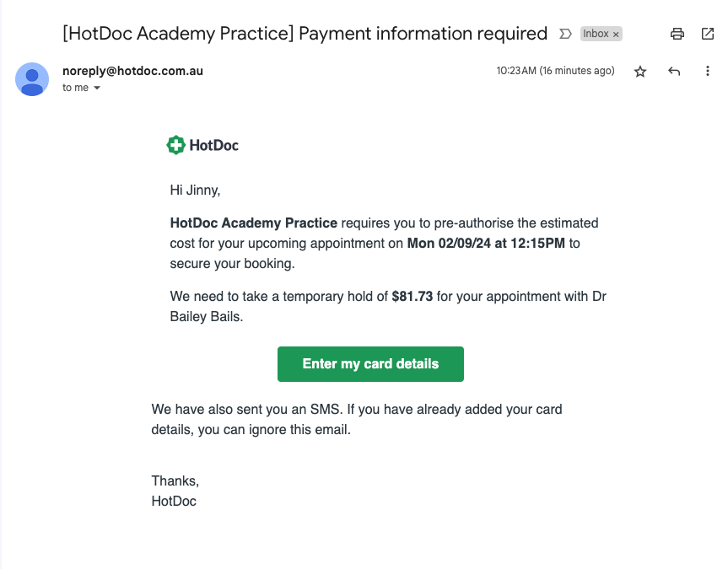Image resolution: width=728 pixels, height=569 pixels.
Task: Toggle the importance marker beside subject
Action: (x=565, y=34)
